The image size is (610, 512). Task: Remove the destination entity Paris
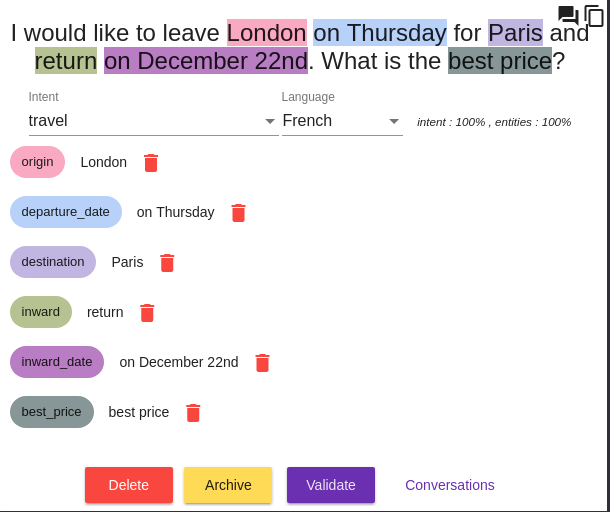tap(167, 263)
